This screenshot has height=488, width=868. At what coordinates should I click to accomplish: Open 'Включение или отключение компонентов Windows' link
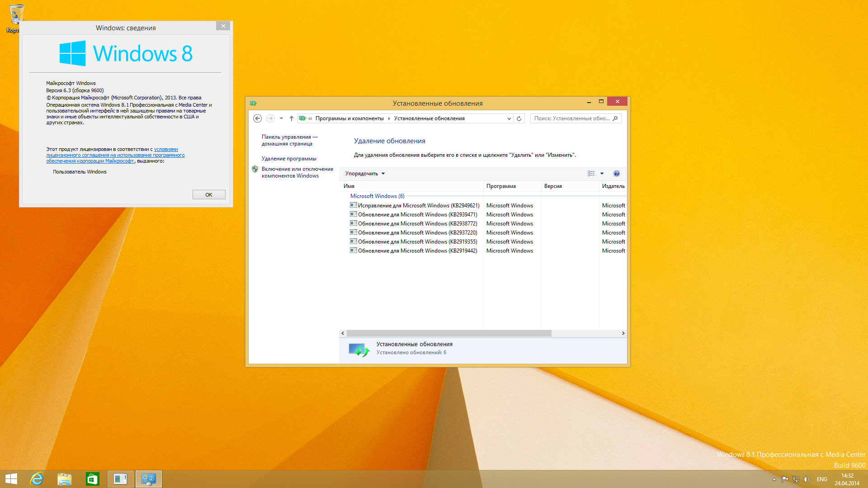pos(297,172)
